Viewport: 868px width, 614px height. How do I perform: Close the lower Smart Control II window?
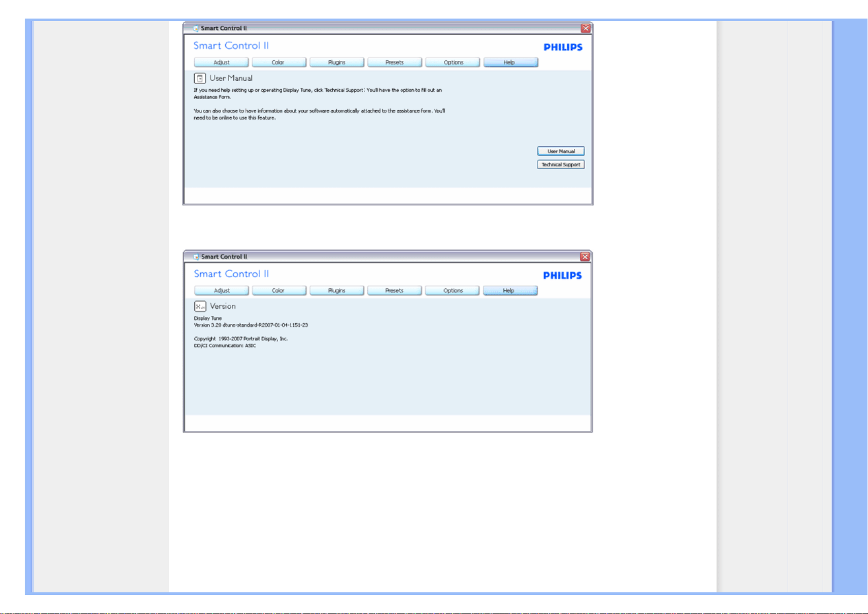pos(585,257)
